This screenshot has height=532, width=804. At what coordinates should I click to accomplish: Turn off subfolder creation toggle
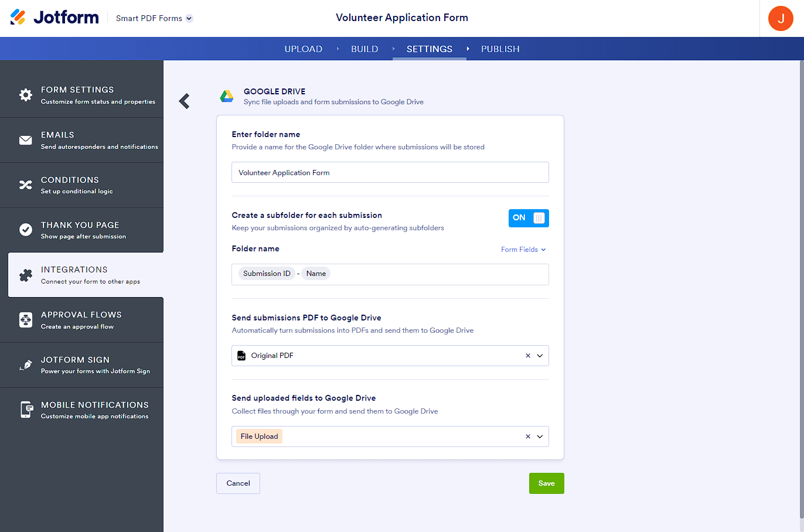point(529,218)
